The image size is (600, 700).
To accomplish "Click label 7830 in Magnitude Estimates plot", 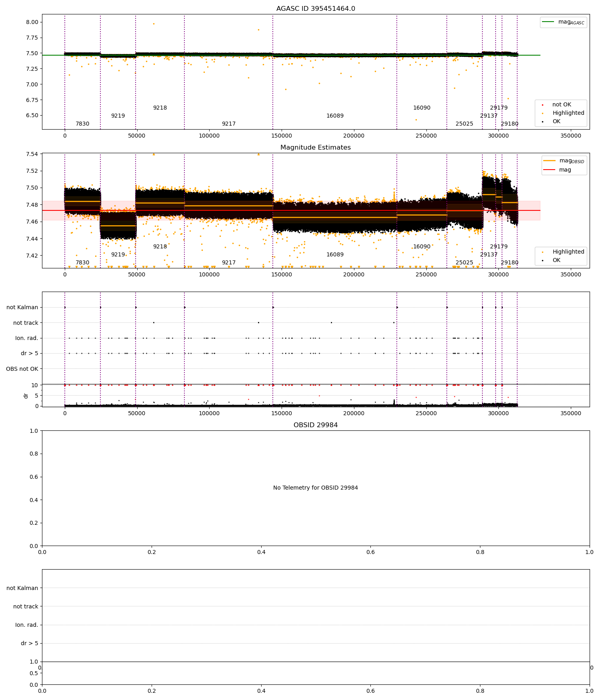I will point(82,263).
